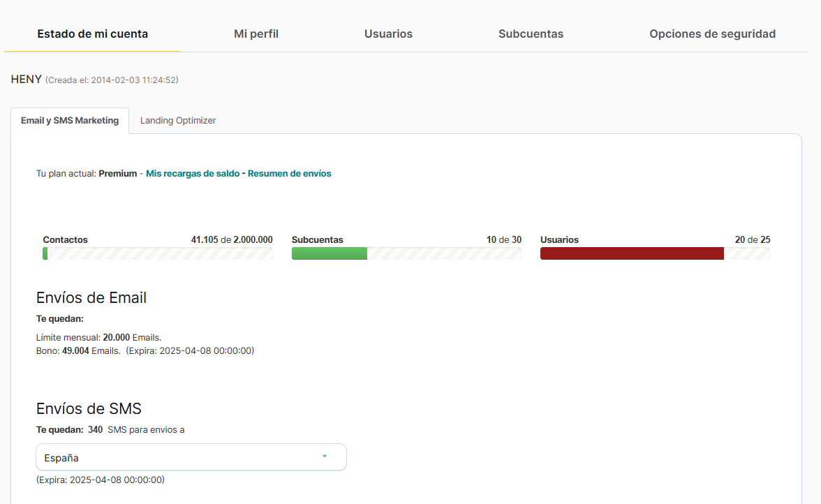821x504 pixels.
Task: Go to the Subcuentas tab
Action: (531, 34)
